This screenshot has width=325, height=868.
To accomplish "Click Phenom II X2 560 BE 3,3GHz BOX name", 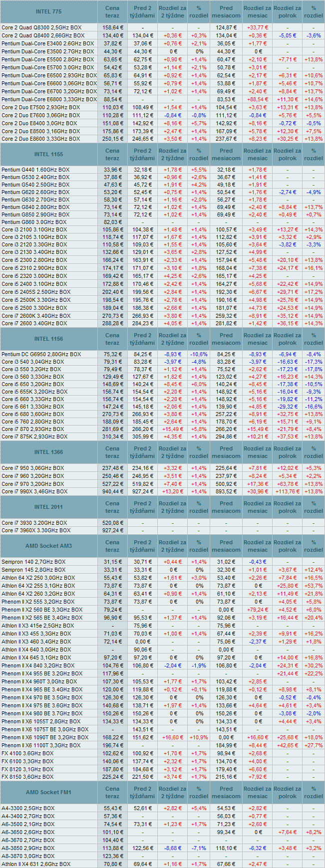I will [42, 610].
